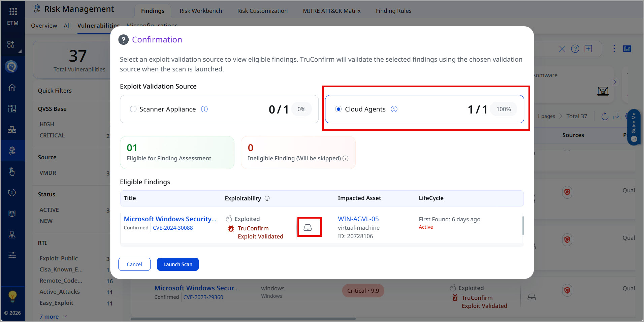Image resolution: width=644 pixels, height=322 pixels.
Task: Open the Finding Rules tab
Action: point(394,11)
